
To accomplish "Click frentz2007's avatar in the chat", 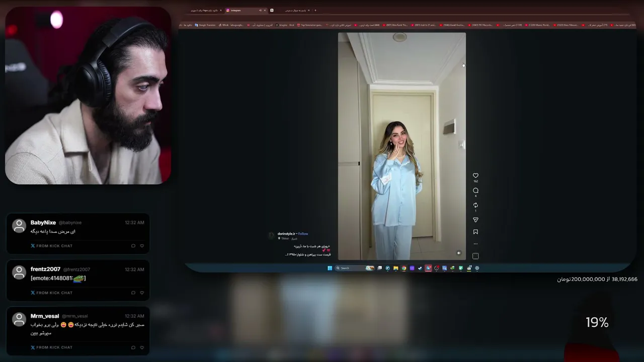I will pyautogui.click(x=19, y=273).
